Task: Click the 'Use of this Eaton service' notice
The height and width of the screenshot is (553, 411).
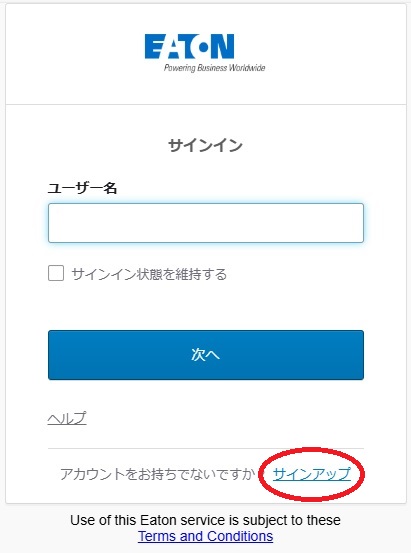Action: coord(205,520)
